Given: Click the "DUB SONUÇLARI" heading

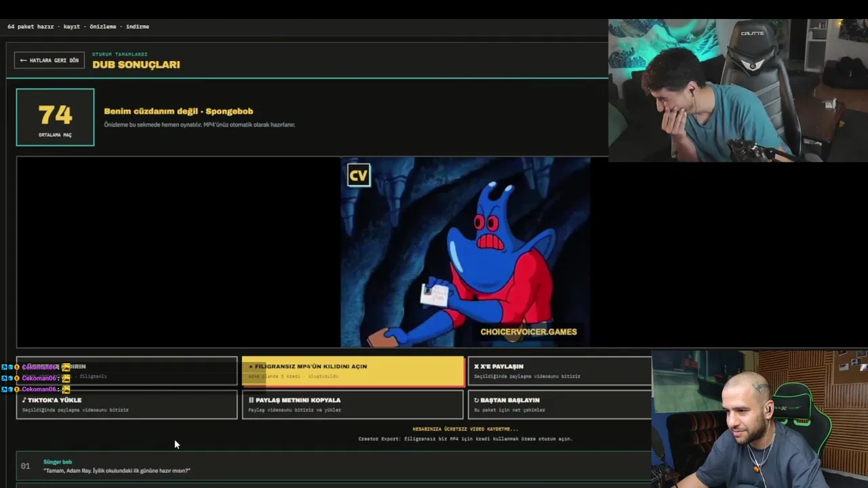Looking at the screenshot, I should pyautogui.click(x=136, y=65).
